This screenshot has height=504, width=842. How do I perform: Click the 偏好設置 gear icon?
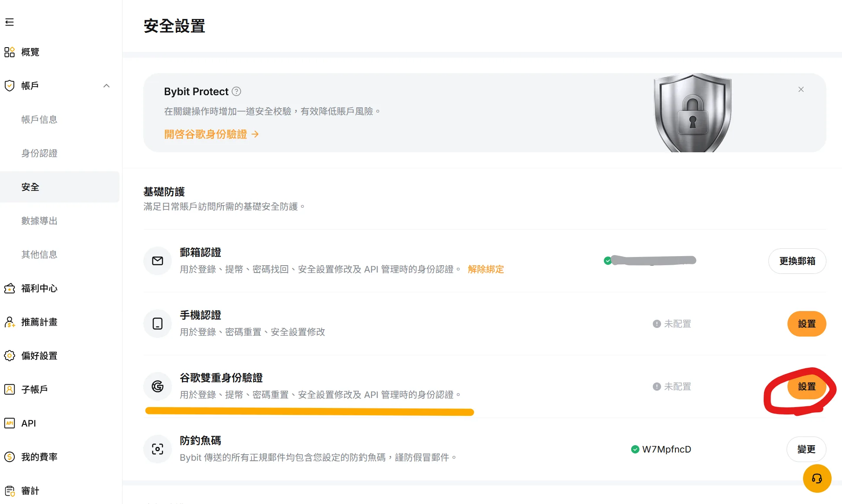(x=10, y=356)
